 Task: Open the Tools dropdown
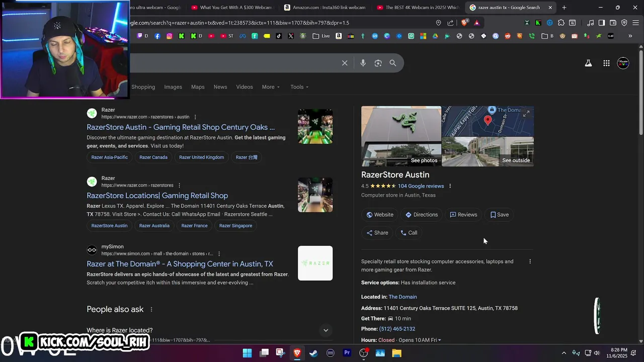pos(299,87)
